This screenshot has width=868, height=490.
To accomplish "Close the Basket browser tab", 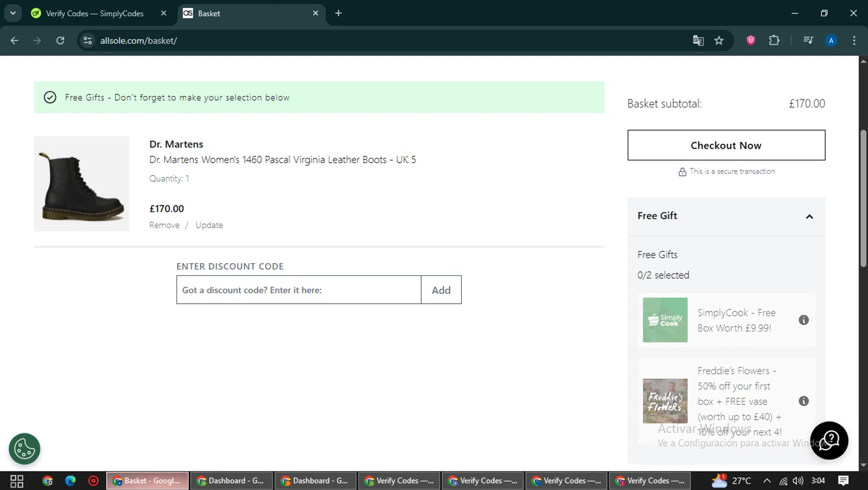I will 315,13.
